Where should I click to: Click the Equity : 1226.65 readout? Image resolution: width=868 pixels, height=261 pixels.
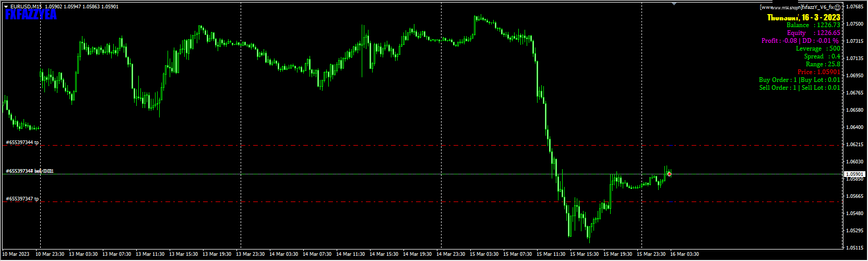814,33
